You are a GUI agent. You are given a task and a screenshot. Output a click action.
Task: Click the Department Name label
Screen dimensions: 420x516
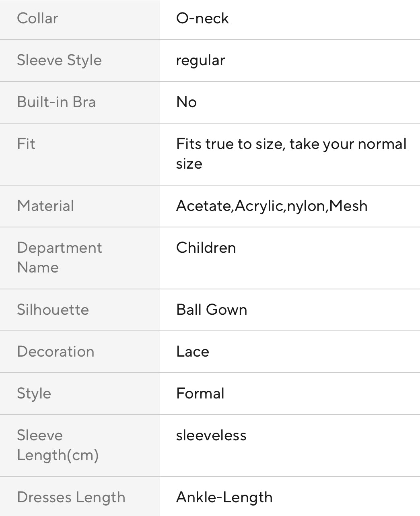tap(59, 258)
